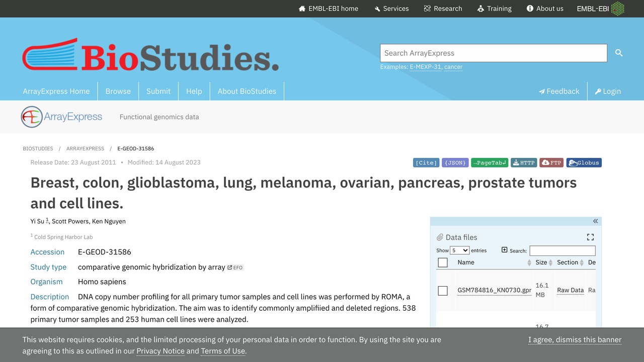Viewport: 644px width, 362px height.
Task: Open the Submit menu item
Action: (x=158, y=91)
